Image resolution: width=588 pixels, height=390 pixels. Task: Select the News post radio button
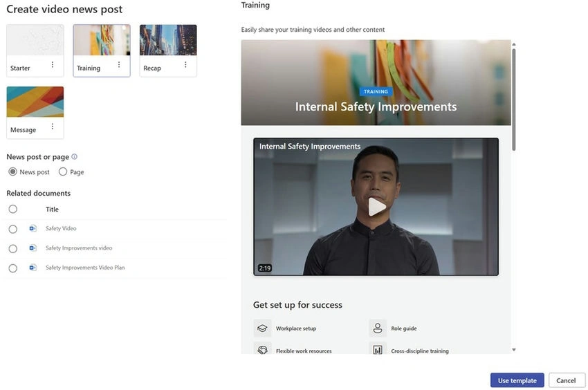pyautogui.click(x=12, y=171)
